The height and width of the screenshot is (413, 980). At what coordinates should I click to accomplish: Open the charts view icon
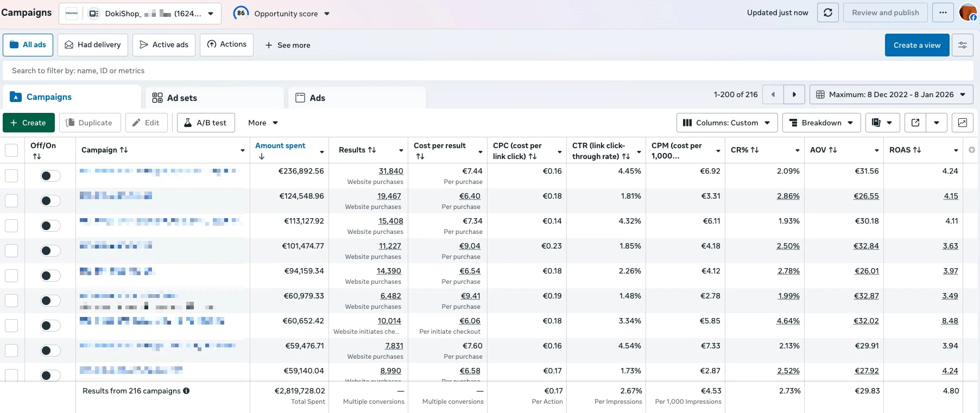pos(963,123)
